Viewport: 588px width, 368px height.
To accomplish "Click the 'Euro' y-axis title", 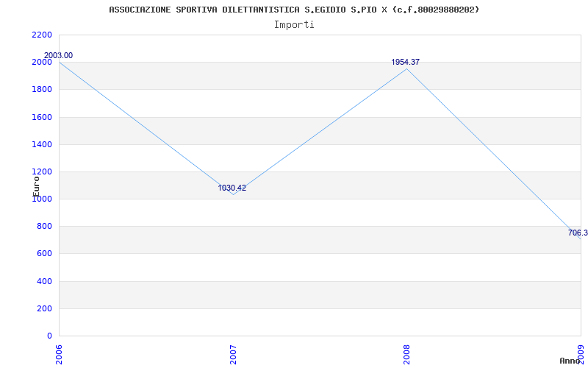I will [x=36, y=186].
